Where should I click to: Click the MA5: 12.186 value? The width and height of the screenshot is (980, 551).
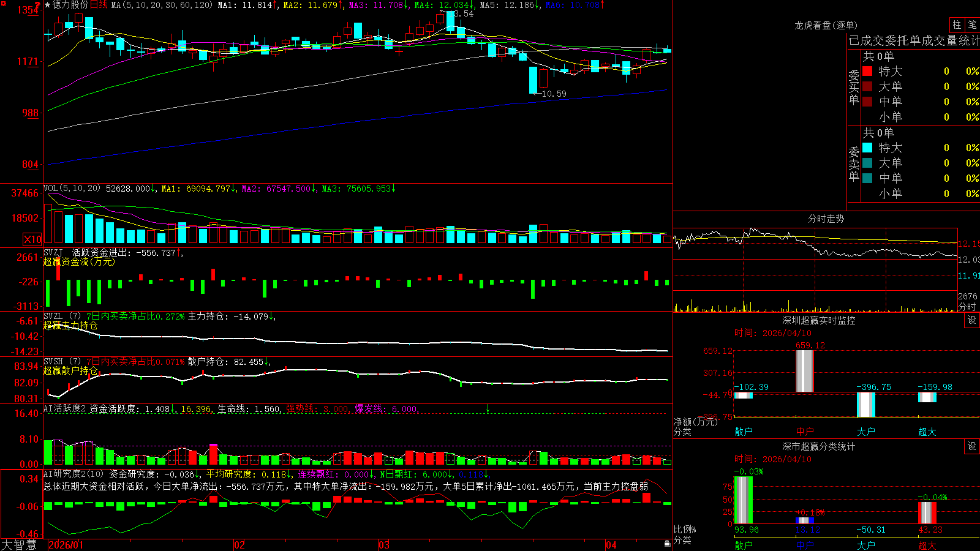click(507, 5)
